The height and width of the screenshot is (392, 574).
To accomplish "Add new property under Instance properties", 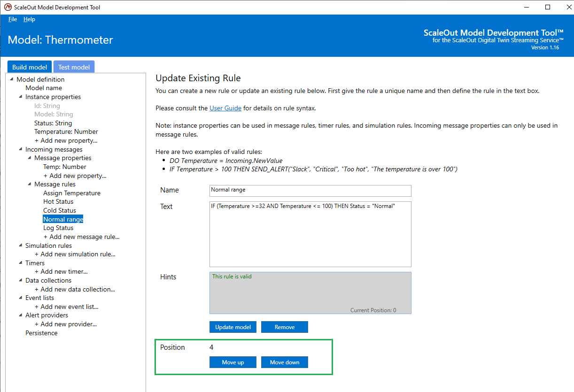I will click(x=66, y=140).
